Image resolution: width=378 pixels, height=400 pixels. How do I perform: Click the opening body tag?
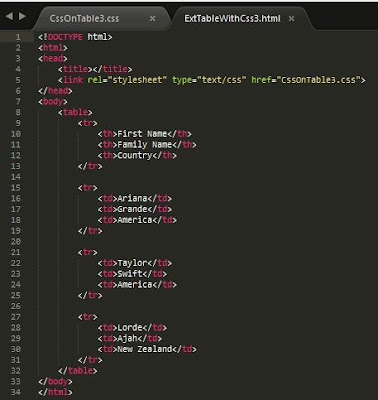coord(53,101)
